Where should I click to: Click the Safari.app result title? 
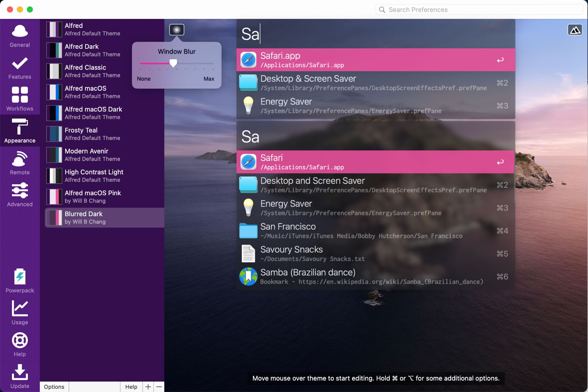[x=280, y=56]
